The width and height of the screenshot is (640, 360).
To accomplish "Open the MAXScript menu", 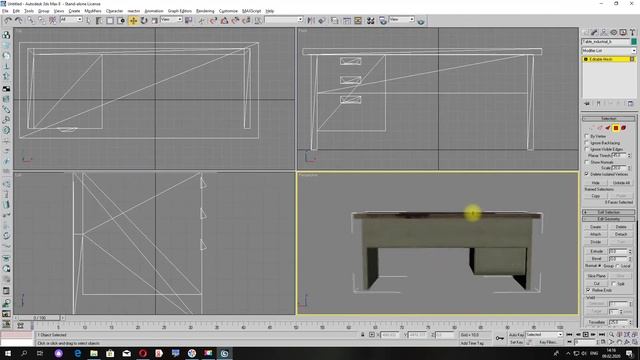I will coord(251,11).
